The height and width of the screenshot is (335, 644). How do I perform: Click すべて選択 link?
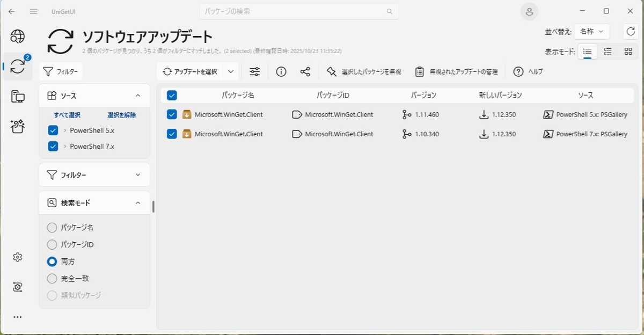[67, 115]
